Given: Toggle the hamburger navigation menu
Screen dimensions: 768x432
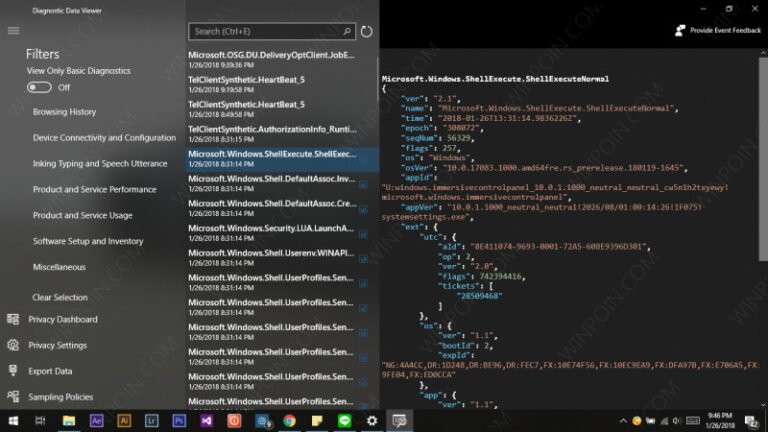Looking at the screenshot, I should pyautogui.click(x=13, y=31).
